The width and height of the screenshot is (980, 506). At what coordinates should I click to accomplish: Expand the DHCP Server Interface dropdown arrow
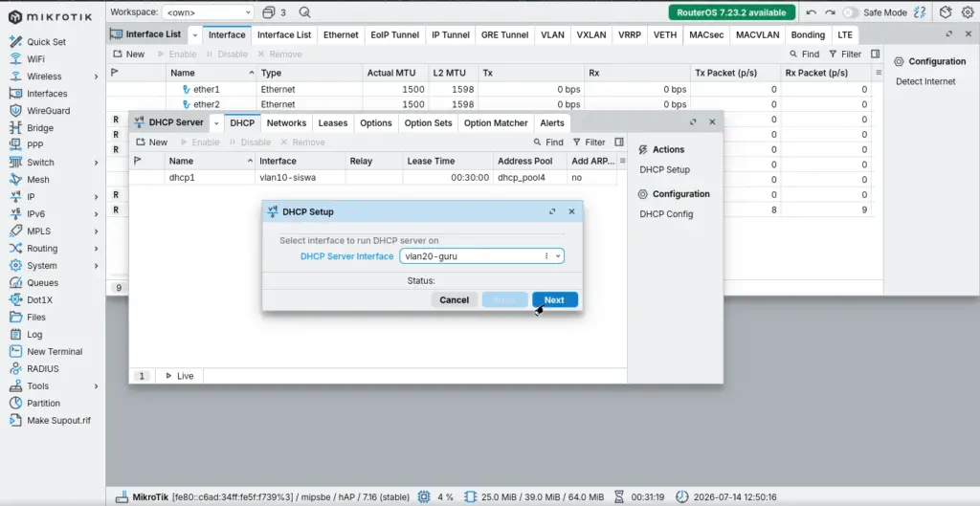(x=558, y=256)
